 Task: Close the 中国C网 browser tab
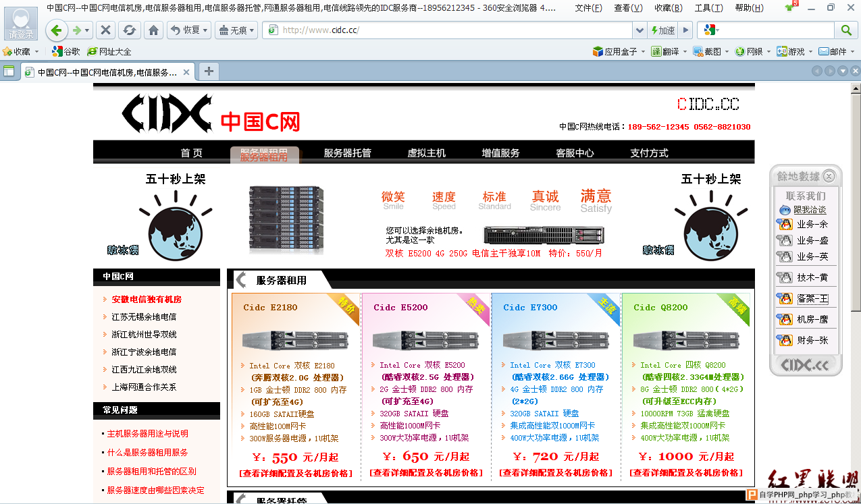tap(187, 72)
